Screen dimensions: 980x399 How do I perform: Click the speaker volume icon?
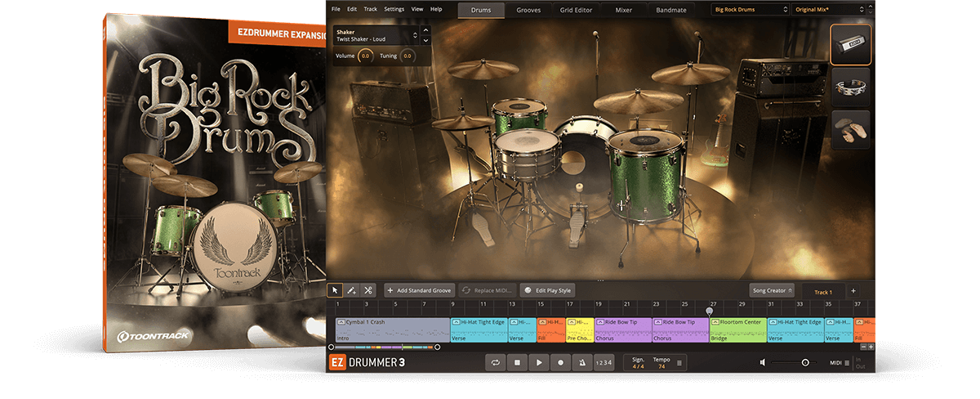tap(763, 362)
